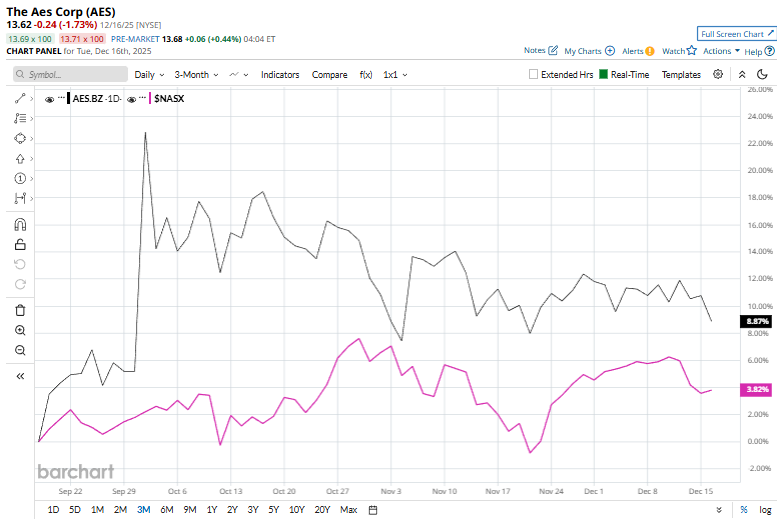The image size is (777, 525).
Task: Undo the last chart action
Action: 20,264
